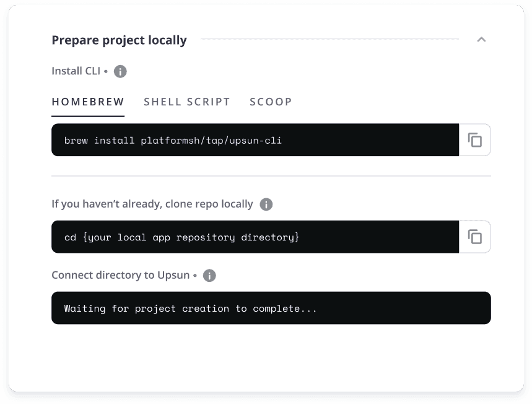The image size is (532, 404).
Task: Click the brew install platformsh code block
Action: tap(255, 140)
